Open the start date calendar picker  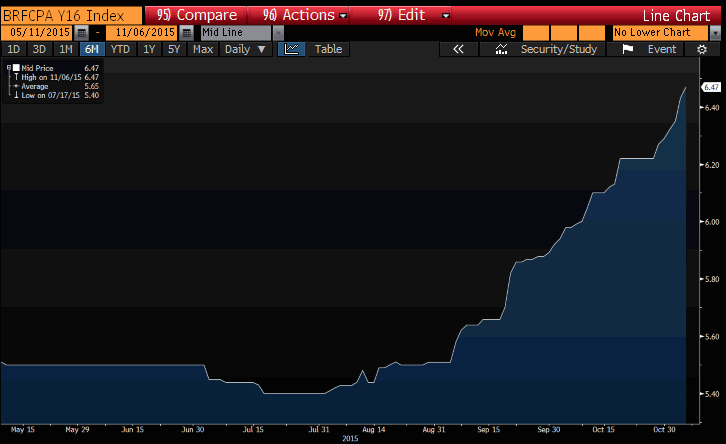click(x=81, y=32)
